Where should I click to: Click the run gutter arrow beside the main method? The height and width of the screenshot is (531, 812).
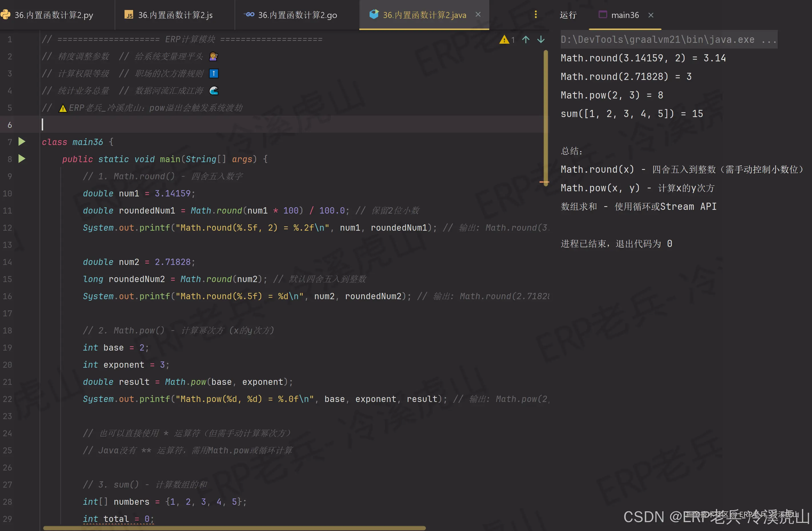[x=22, y=158]
